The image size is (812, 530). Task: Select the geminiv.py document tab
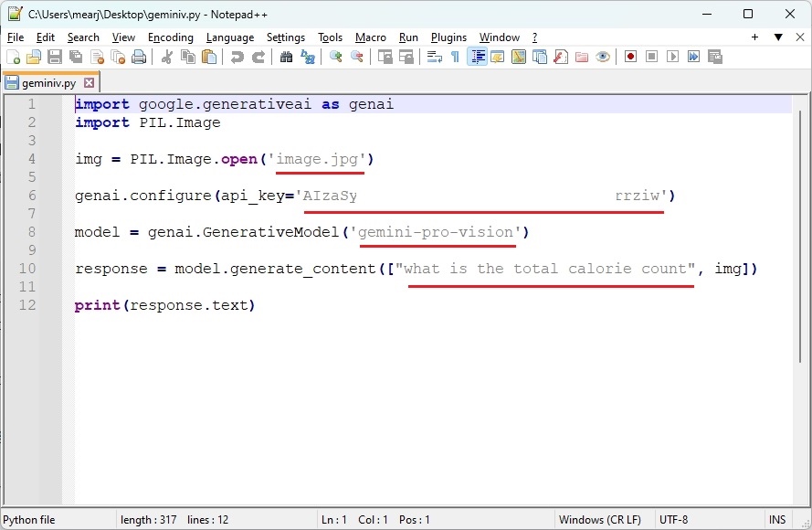47,81
